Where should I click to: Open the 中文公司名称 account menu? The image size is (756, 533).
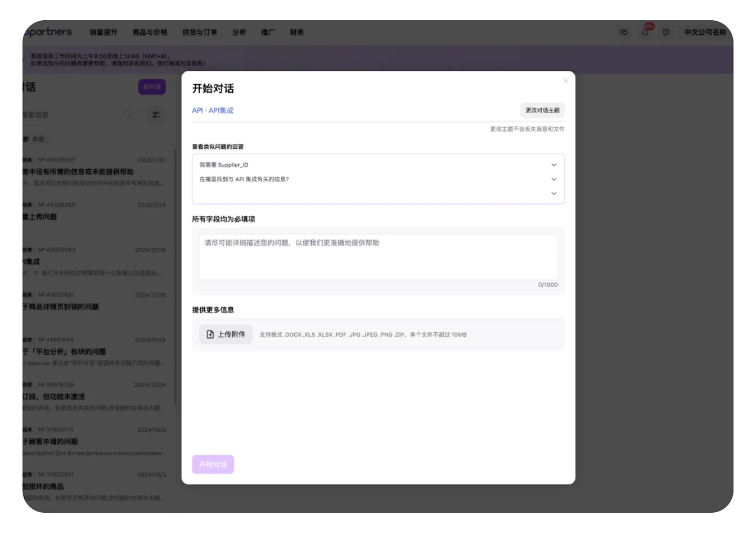pyautogui.click(x=705, y=33)
